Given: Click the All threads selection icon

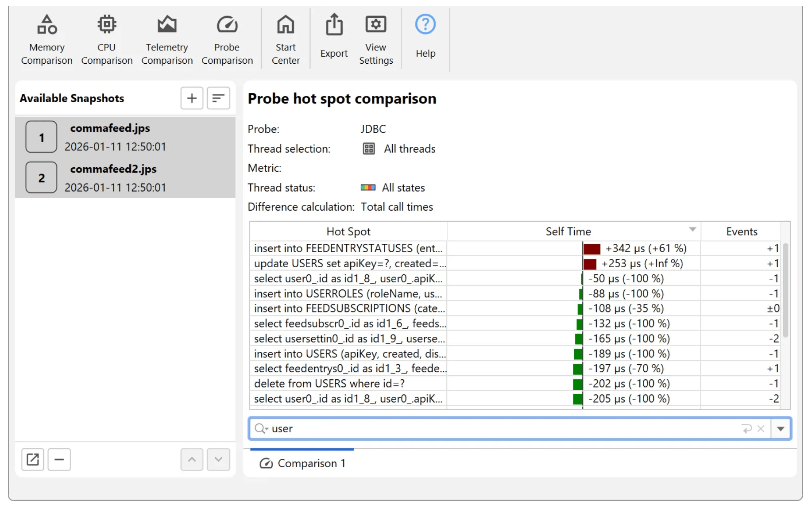Looking at the screenshot, I should [369, 149].
